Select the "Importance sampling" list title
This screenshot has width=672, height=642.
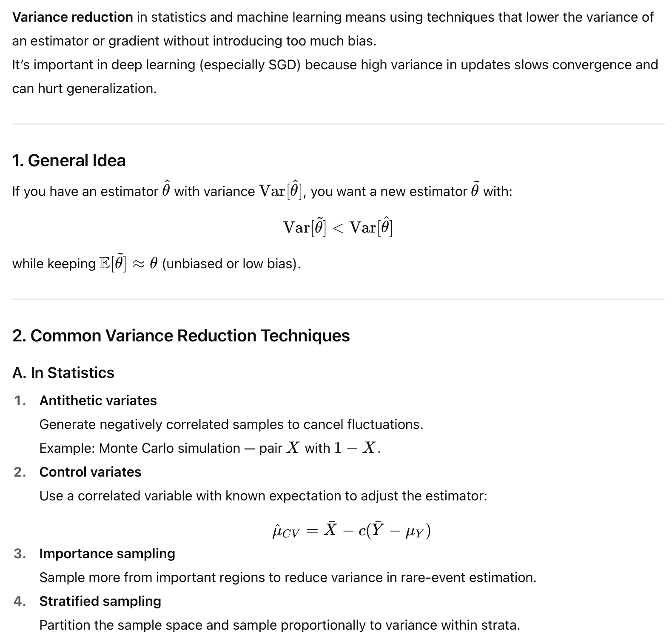(107, 554)
